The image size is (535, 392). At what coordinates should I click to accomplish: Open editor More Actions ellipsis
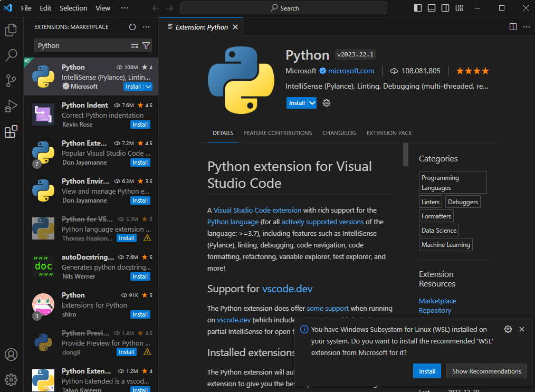527,26
